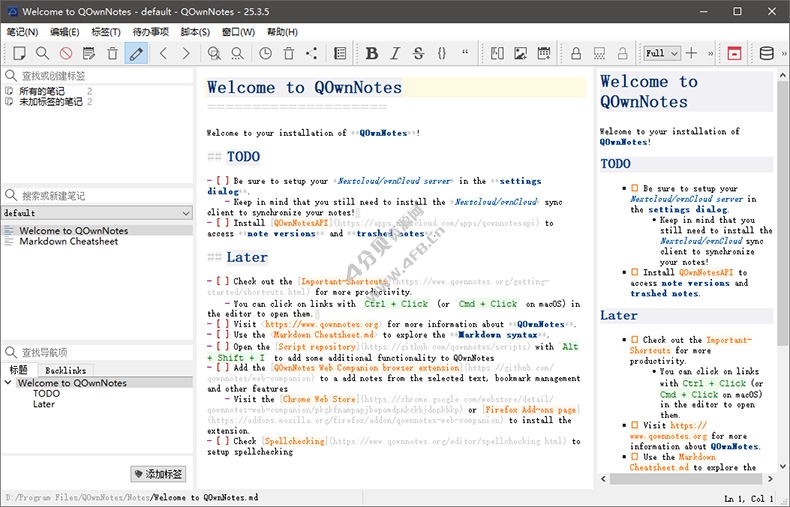This screenshot has height=507, width=790.
Task: Click the remove note trash icon
Action: [112, 53]
